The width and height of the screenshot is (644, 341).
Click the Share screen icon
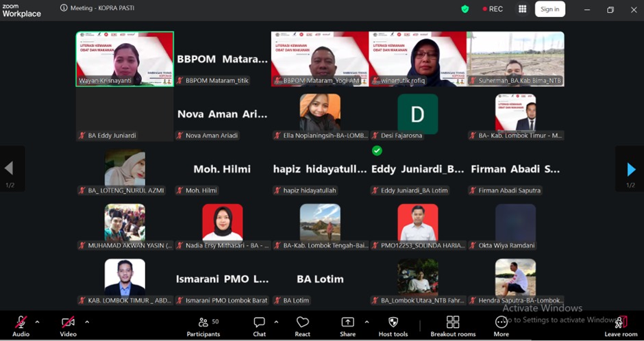347,323
